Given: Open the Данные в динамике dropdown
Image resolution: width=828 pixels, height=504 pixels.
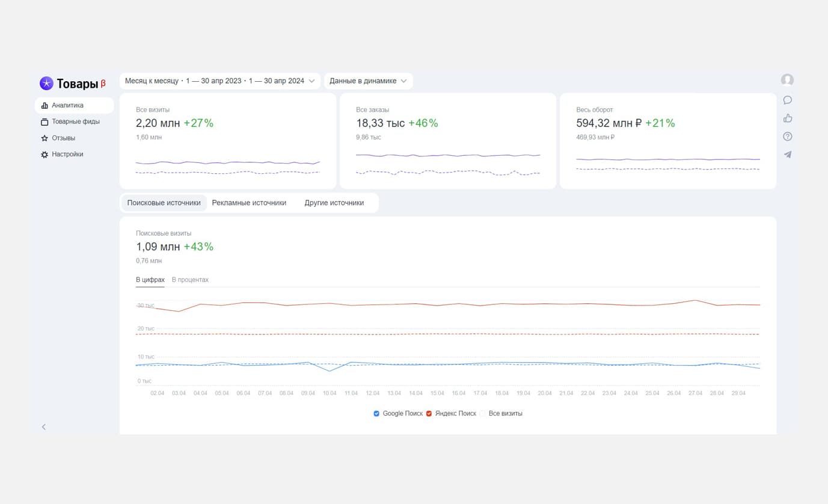Looking at the screenshot, I should click(x=369, y=81).
